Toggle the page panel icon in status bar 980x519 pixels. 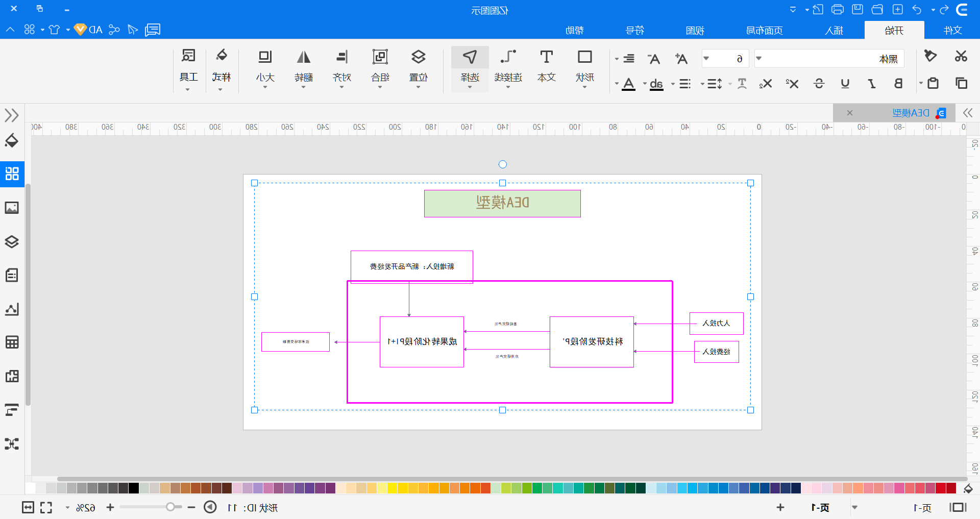pos(958,507)
